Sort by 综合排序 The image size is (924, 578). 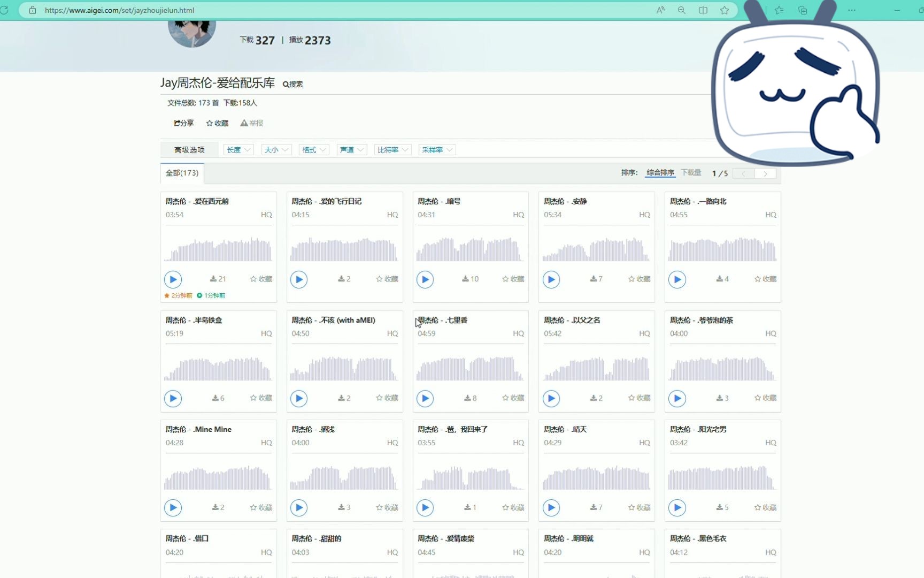pos(660,172)
